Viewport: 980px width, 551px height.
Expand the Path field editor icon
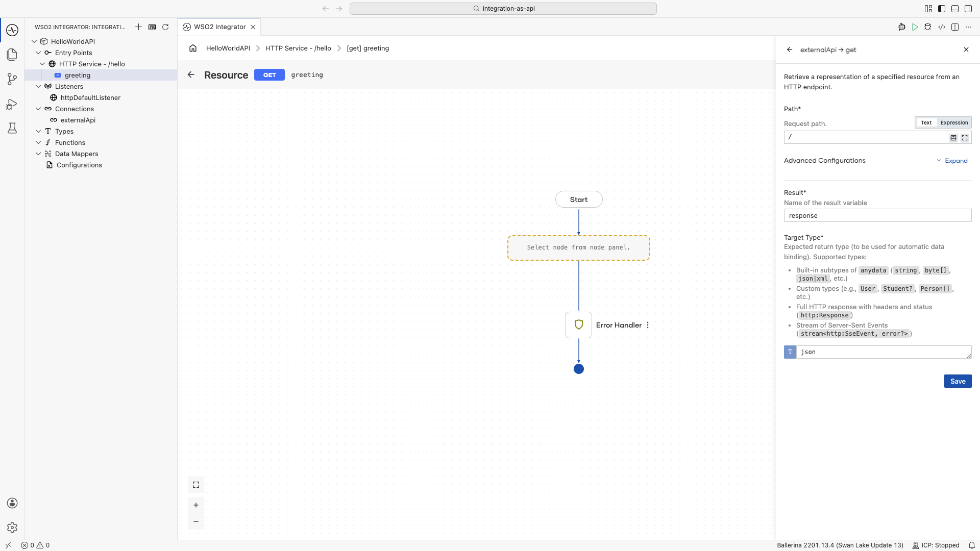(x=965, y=138)
